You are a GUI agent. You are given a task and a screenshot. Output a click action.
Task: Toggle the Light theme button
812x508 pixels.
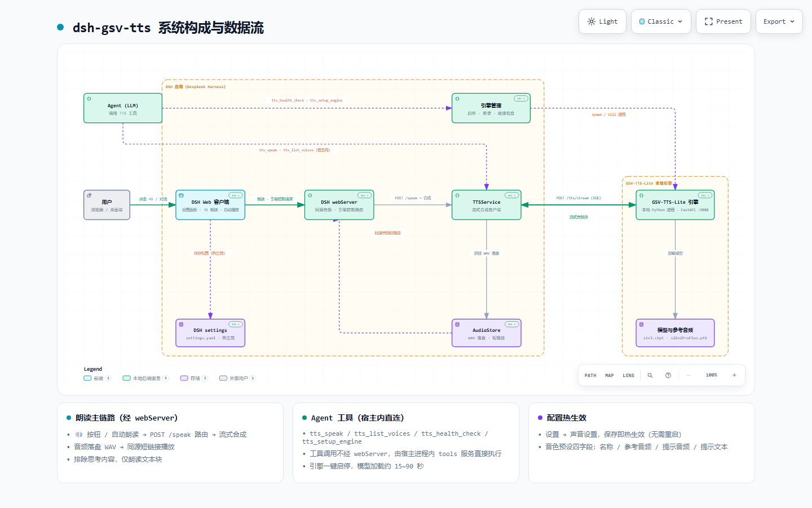pyautogui.click(x=602, y=21)
